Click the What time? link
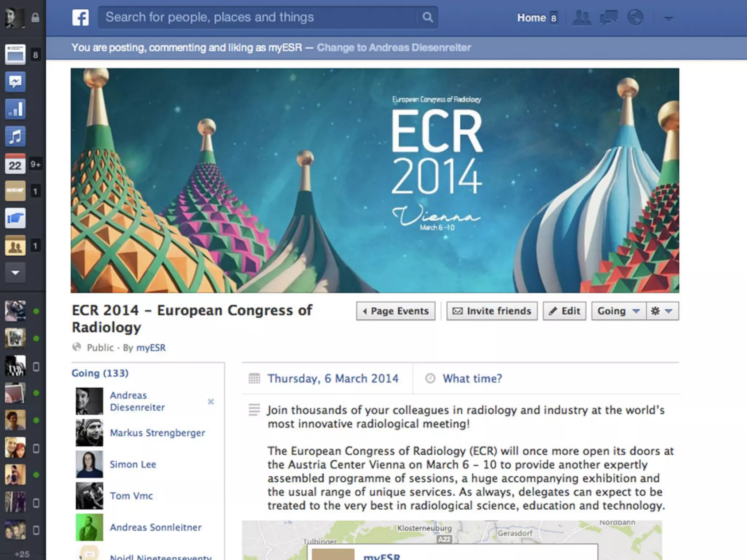 click(x=472, y=378)
